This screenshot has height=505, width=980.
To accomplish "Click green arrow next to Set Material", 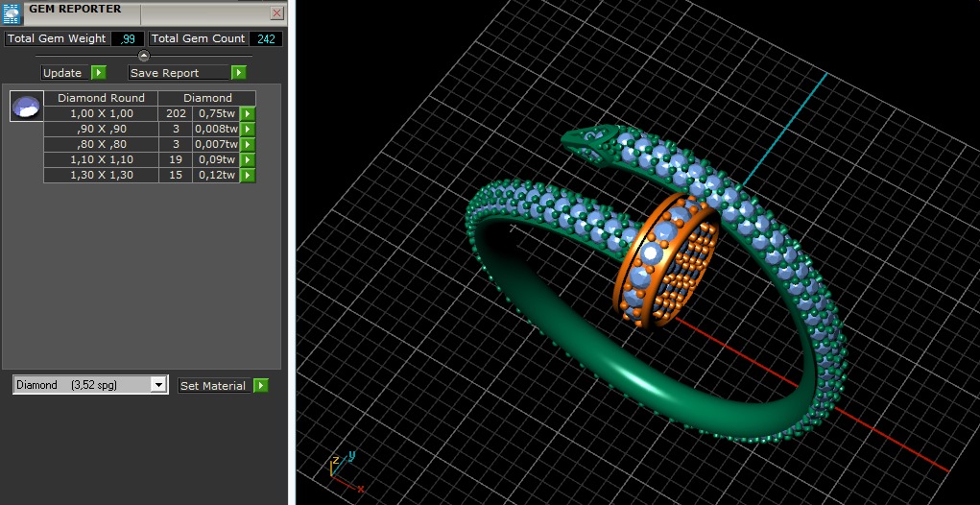I will (261, 386).
